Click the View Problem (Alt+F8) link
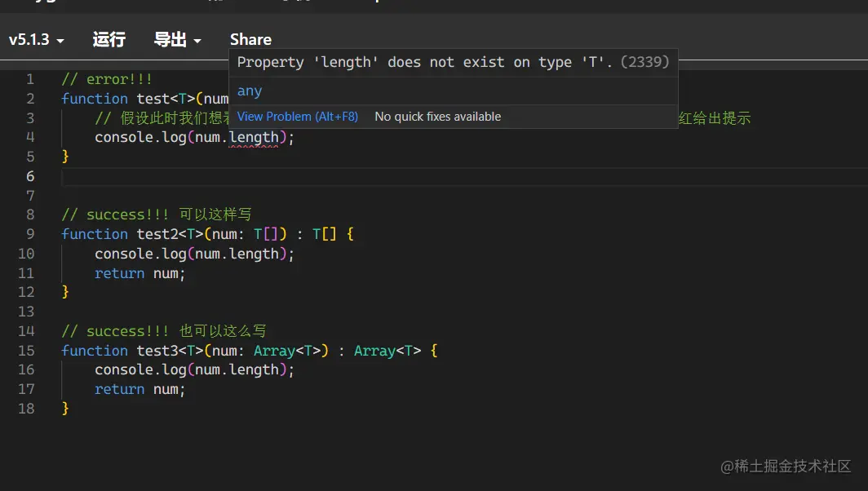This screenshot has height=491, width=868. click(297, 117)
